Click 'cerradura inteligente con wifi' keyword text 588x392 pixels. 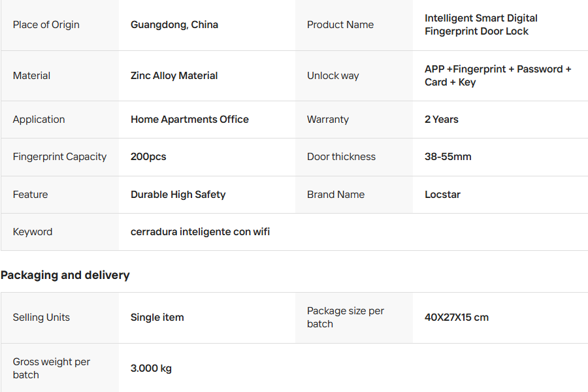tap(200, 232)
